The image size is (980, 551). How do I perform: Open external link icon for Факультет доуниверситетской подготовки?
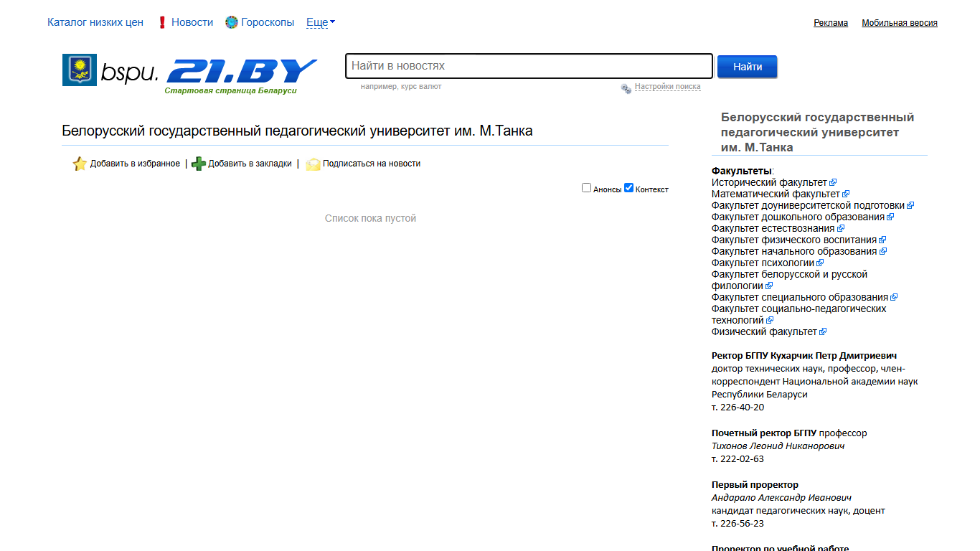tap(910, 205)
